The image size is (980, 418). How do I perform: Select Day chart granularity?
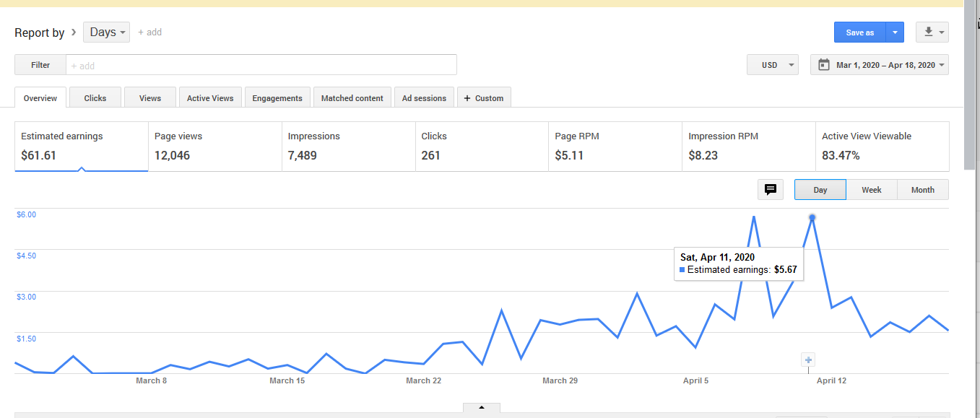click(820, 190)
